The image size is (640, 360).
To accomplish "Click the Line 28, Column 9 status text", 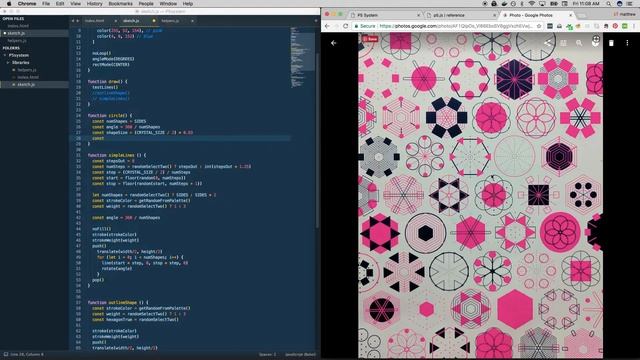I will tap(27, 354).
